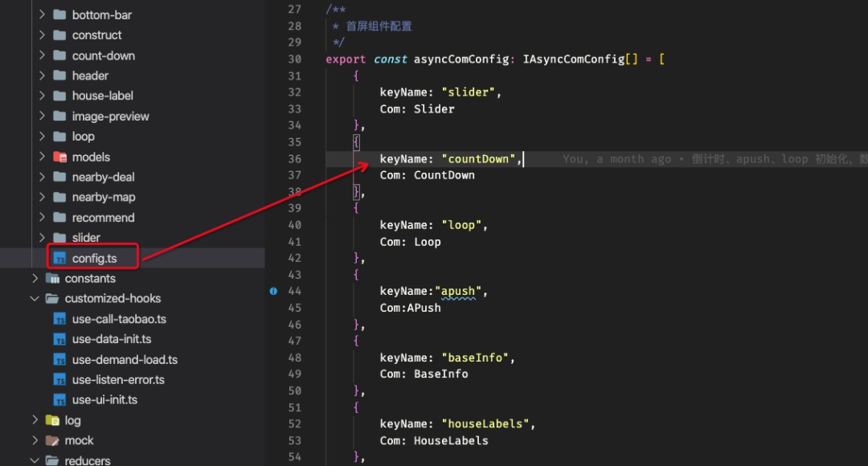Click the nearby-map folder icon

click(59, 197)
